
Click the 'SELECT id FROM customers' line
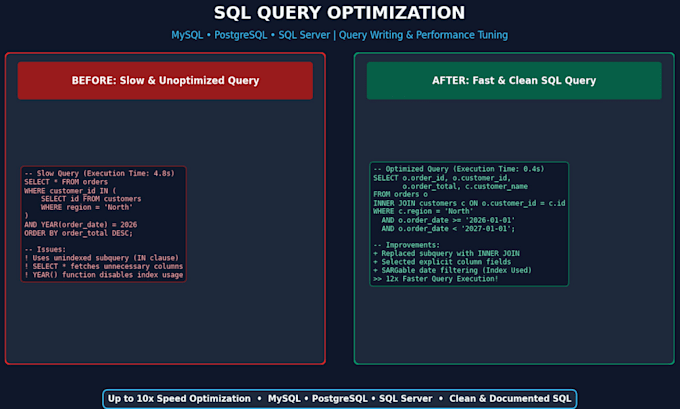[x=91, y=199]
